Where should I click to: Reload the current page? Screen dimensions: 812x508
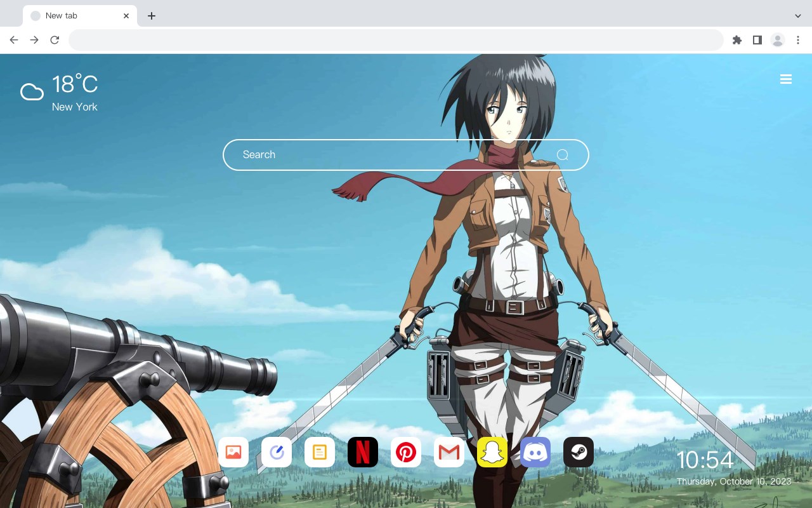55,40
